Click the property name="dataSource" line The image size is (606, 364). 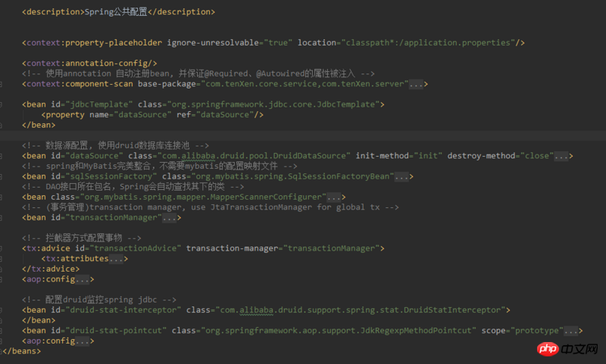(152, 114)
